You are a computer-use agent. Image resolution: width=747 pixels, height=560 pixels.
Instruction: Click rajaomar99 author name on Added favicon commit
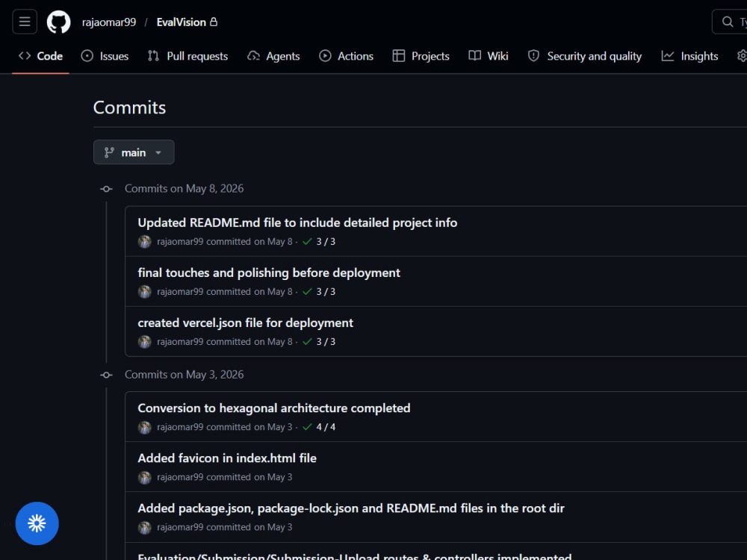click(180, 476)
